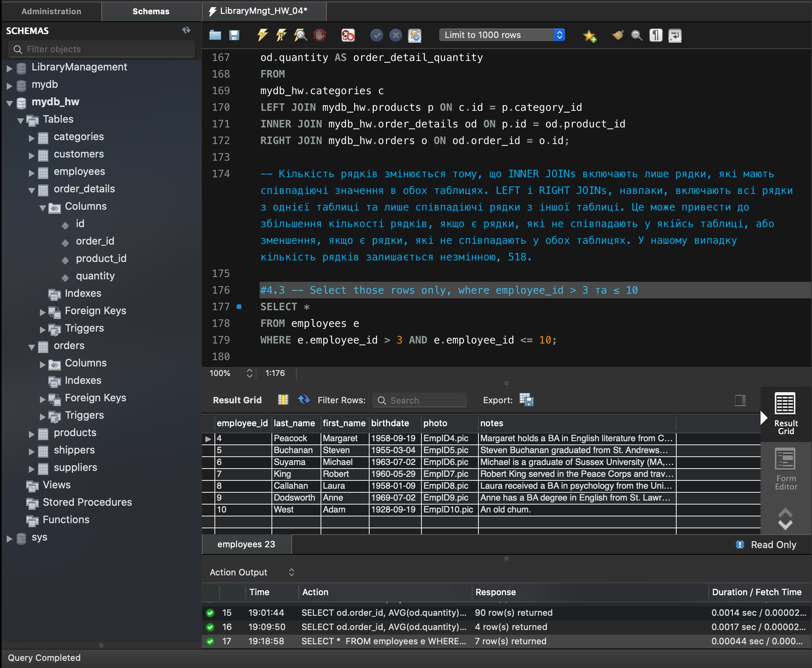812x668 pixels.
Task: Click the beautify query broom icon
Action: click(x=618, y=35)
